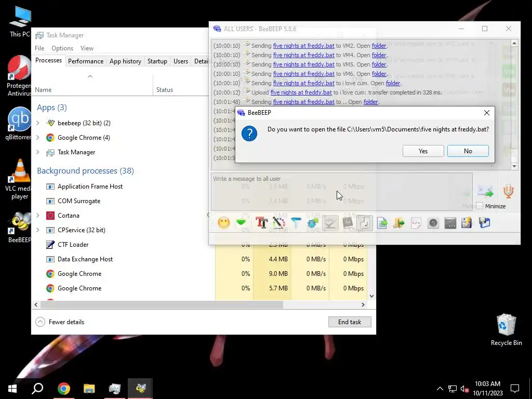Toggle the ABC spell check icon

click(x=330, y=223)
